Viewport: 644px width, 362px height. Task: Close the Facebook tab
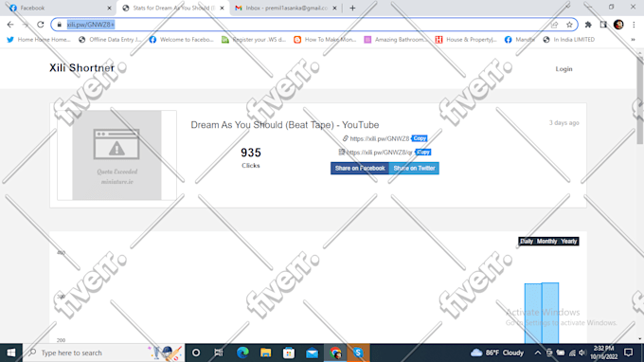click(x=109, y=8)
